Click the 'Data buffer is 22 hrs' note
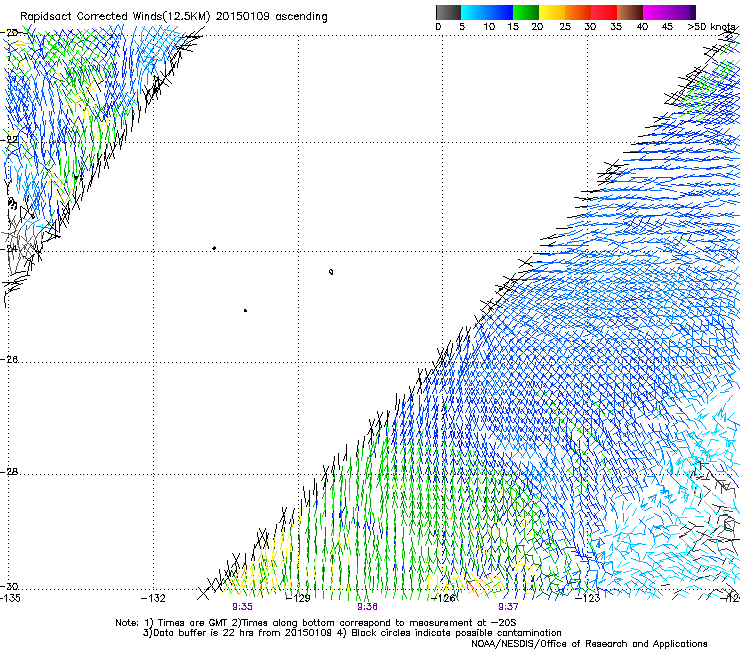Screen dimensions: 740x650 pyautogui.click(x=238, y=633)
